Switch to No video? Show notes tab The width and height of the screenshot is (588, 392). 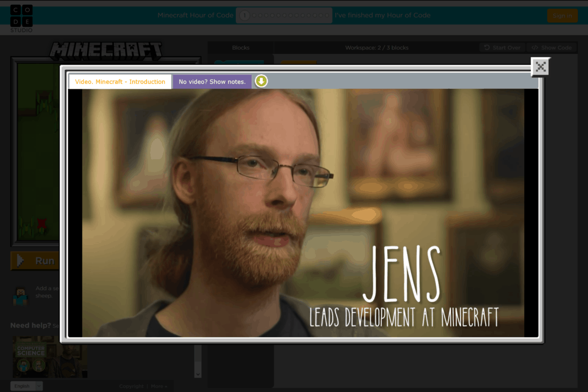(212, 82)
